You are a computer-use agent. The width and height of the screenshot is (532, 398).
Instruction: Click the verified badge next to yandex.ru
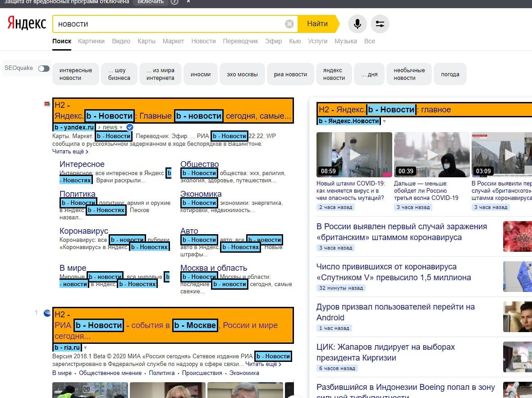[129, 127]
